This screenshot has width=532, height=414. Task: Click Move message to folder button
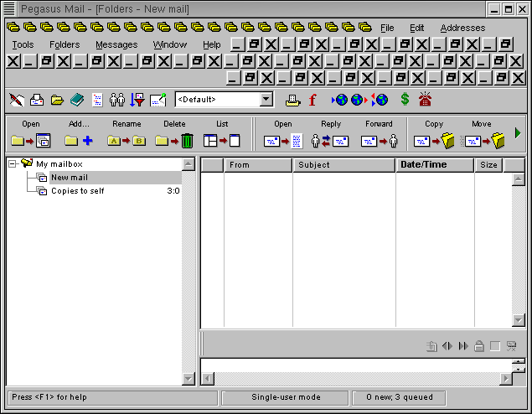pos(484,140)
